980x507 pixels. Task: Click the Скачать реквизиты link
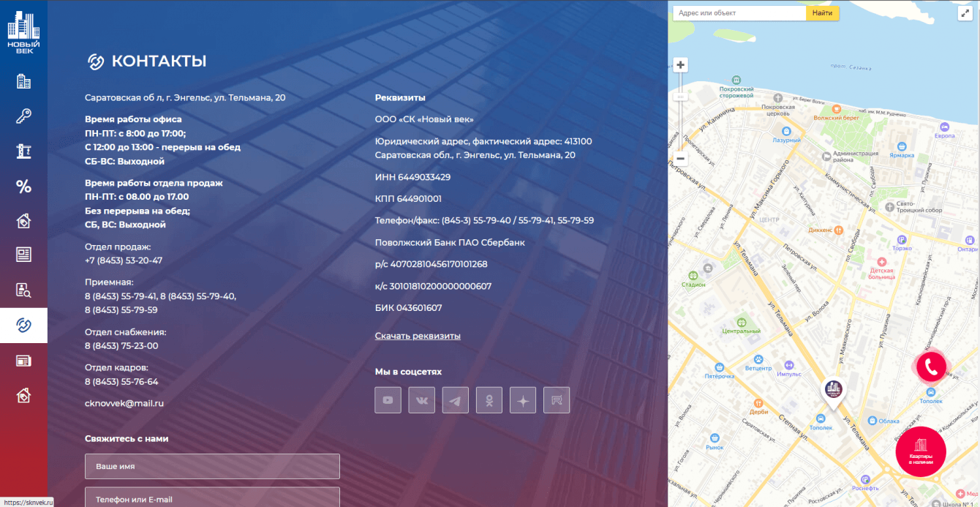[418, 337]
